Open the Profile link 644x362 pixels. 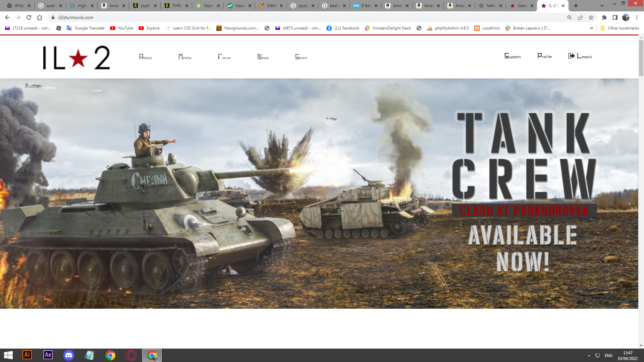tap(544, 56)
